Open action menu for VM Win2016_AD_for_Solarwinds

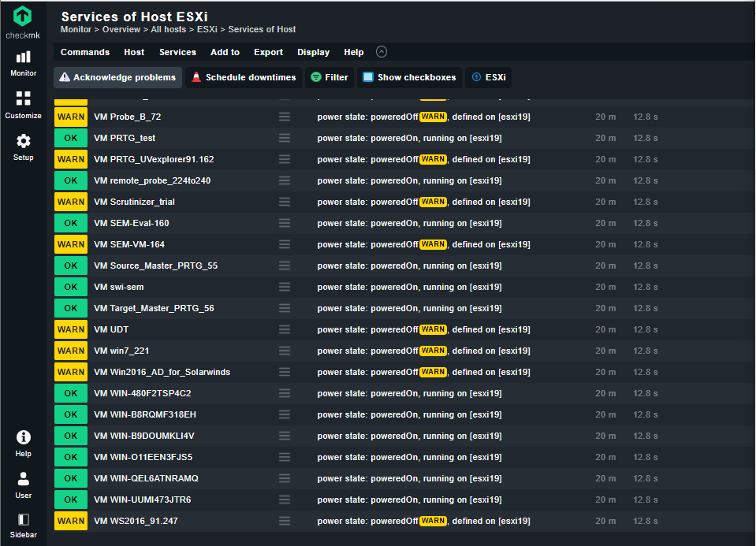coord(285,372)
